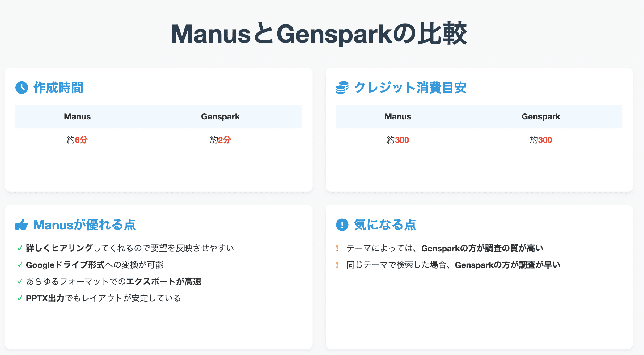Click the green checkmark before PPTX出力
The image size is (644, 355).
20,298
